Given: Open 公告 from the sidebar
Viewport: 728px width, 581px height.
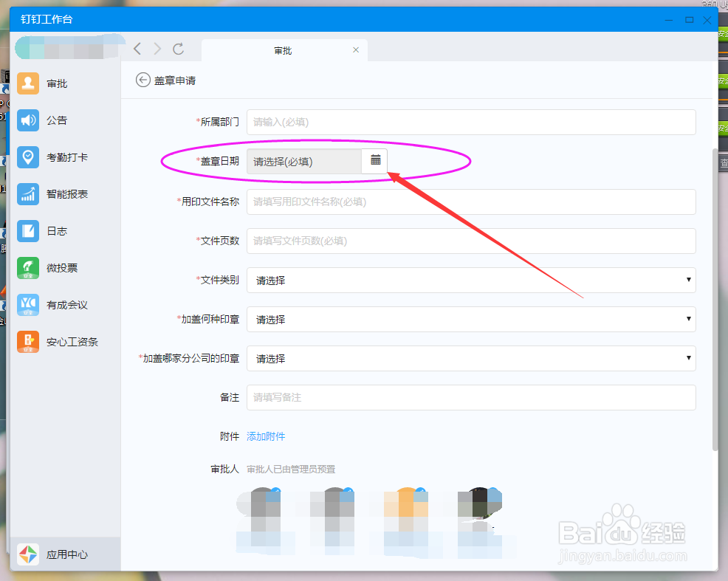Looking at the screenshot, I should tap(27, 120).
